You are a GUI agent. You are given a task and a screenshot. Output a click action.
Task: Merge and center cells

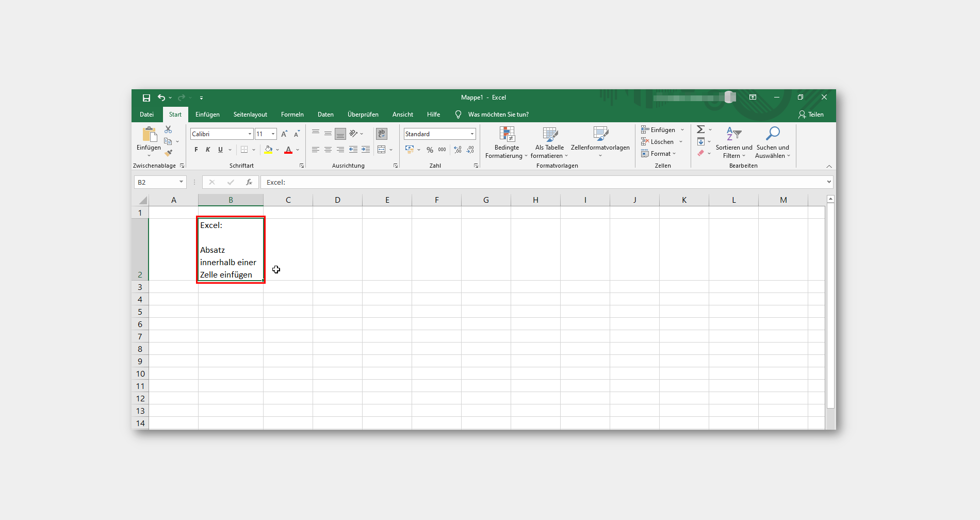pyautogui.click(x=382, y=150)
